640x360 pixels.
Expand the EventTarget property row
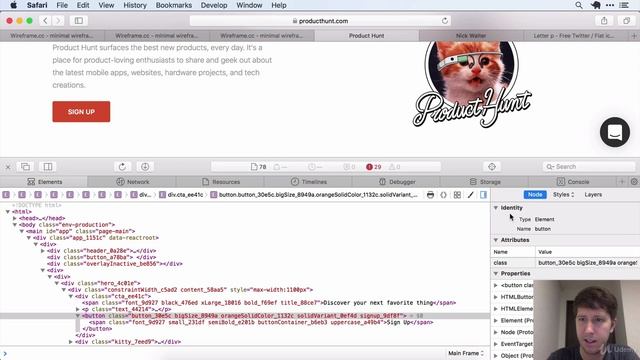tap(496, 344)
